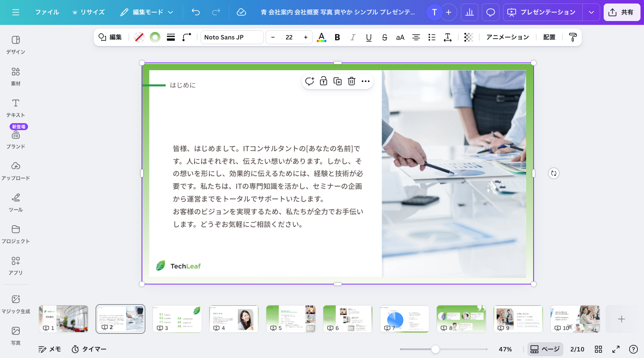Click the green border color swatch

click(x=155, y=37)
